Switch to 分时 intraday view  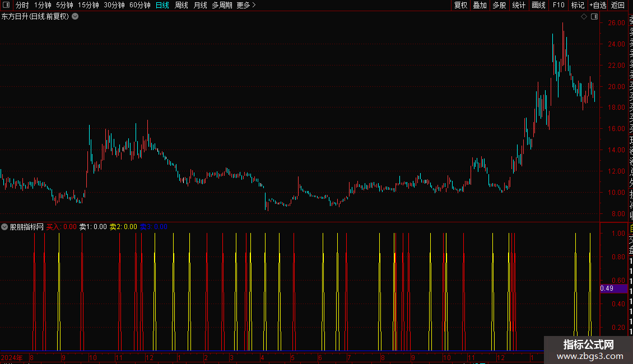tap(22, 5)
